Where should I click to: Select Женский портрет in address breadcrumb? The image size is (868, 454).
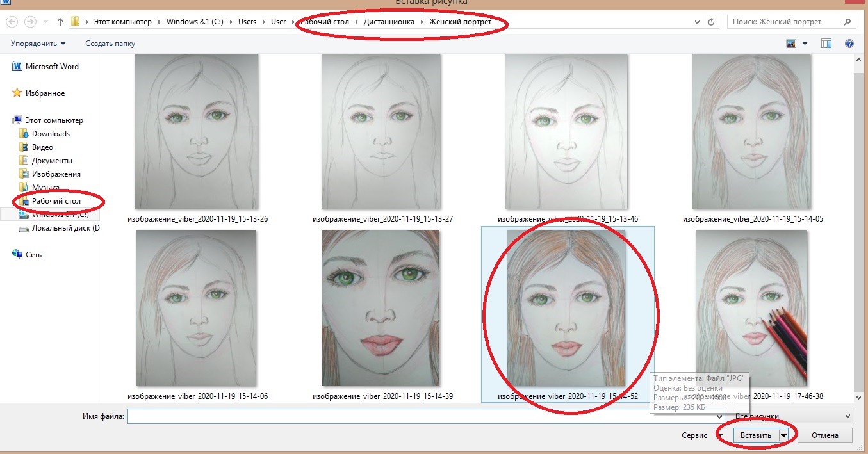click(x=460, y=22)
